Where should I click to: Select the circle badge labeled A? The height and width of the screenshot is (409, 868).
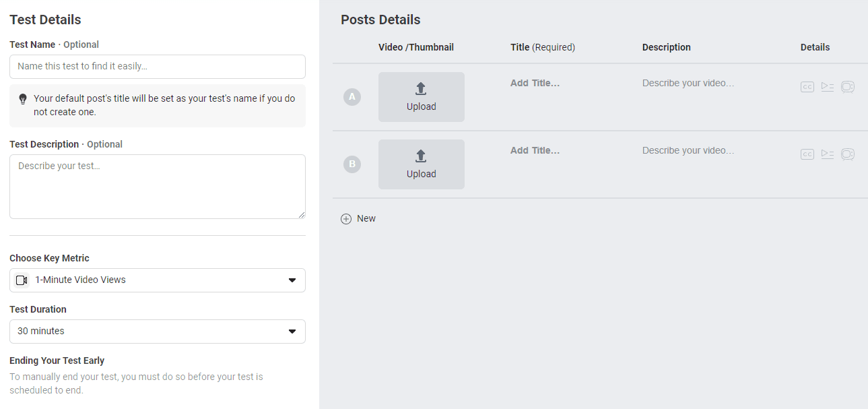(x=352, y=97)
